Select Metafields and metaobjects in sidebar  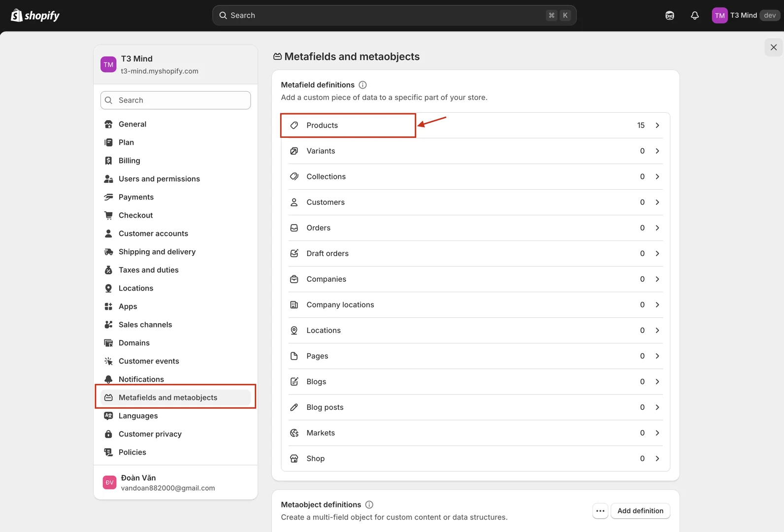175,398
